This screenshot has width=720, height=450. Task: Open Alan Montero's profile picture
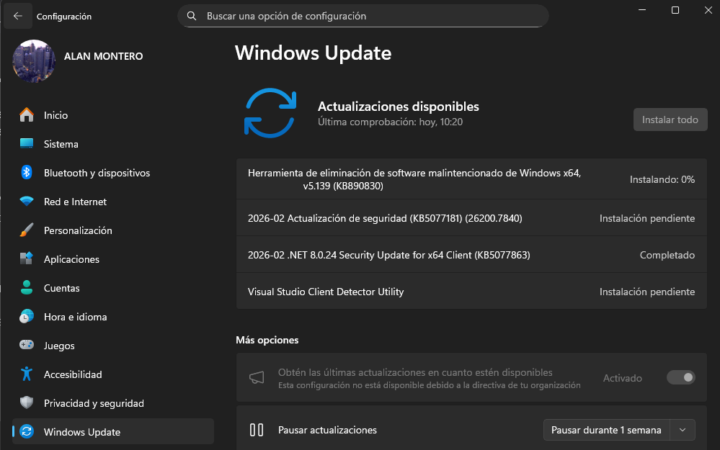(34, 61)
